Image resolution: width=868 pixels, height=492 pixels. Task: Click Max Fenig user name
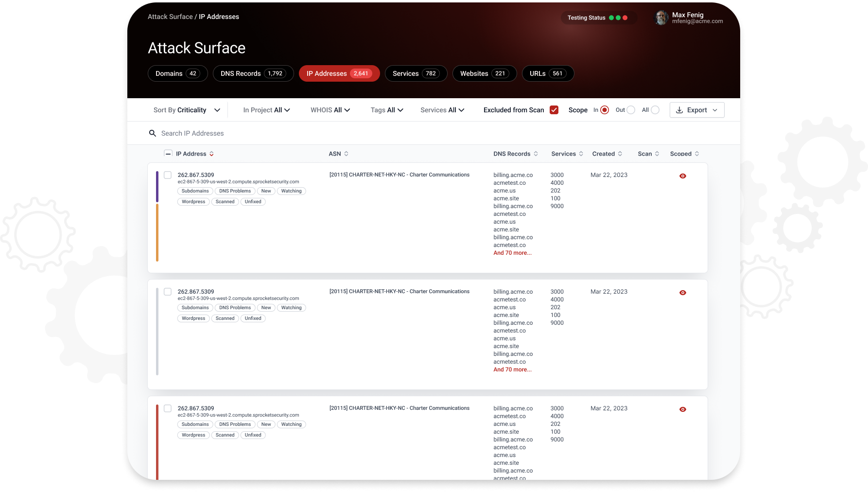click(x=688, y=15)
